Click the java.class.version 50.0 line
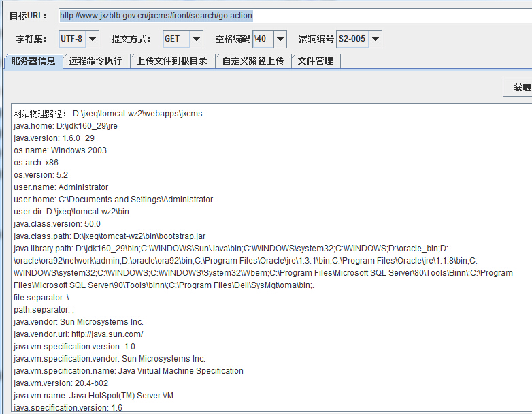 click(57, 224)
